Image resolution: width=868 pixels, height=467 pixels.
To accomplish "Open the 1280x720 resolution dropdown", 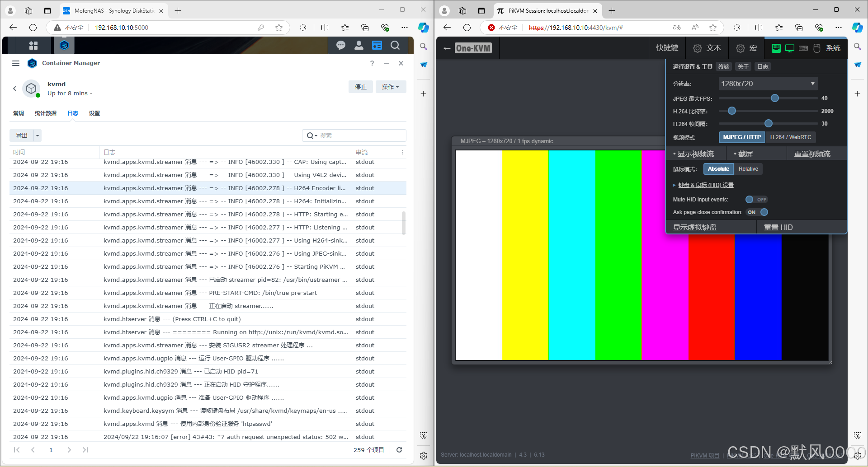I will click(x=768, y=84).
